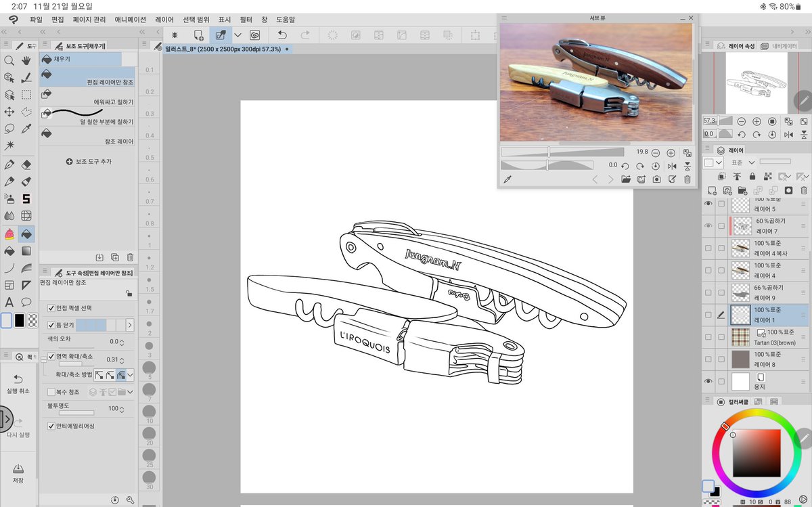Flip Sub View image horizontally
Image resolution: width=812 pixels, height=507 pixels.
pos(672,166)
